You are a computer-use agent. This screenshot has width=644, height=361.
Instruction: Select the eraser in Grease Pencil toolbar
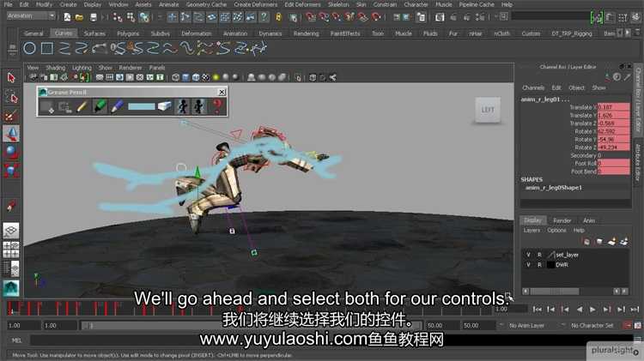(164, 106)
